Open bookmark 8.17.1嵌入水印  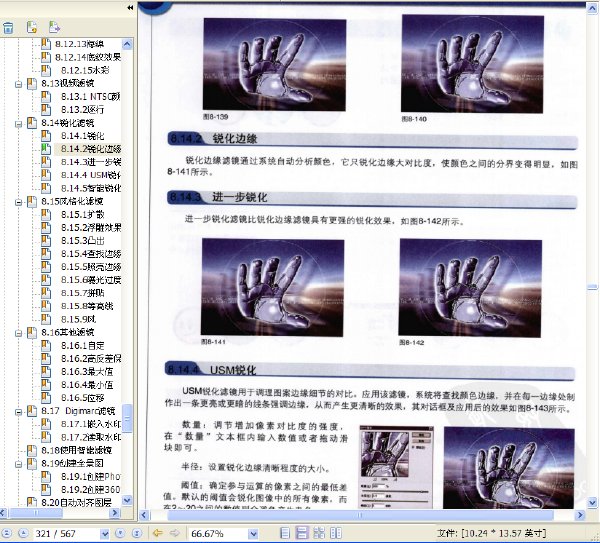91,424
